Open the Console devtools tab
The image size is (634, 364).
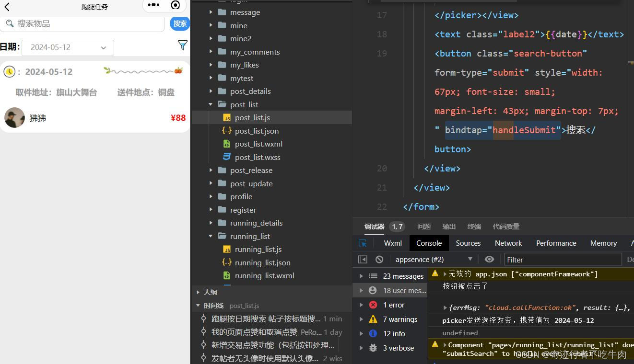coord(429,243)
